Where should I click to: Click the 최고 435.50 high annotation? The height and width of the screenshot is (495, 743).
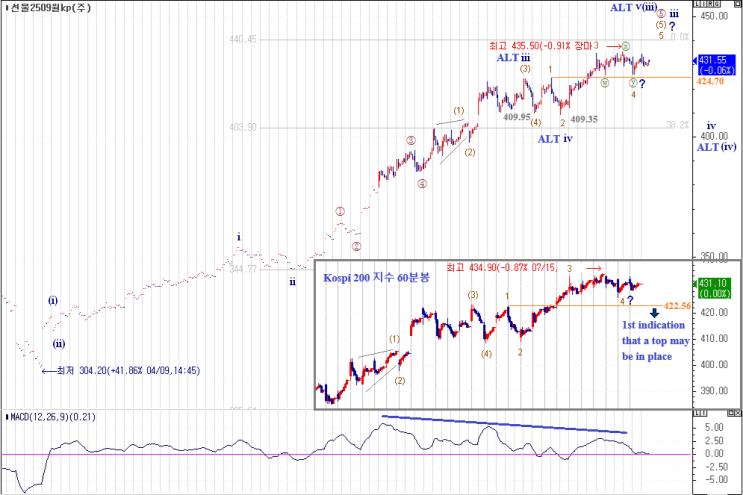540,46
